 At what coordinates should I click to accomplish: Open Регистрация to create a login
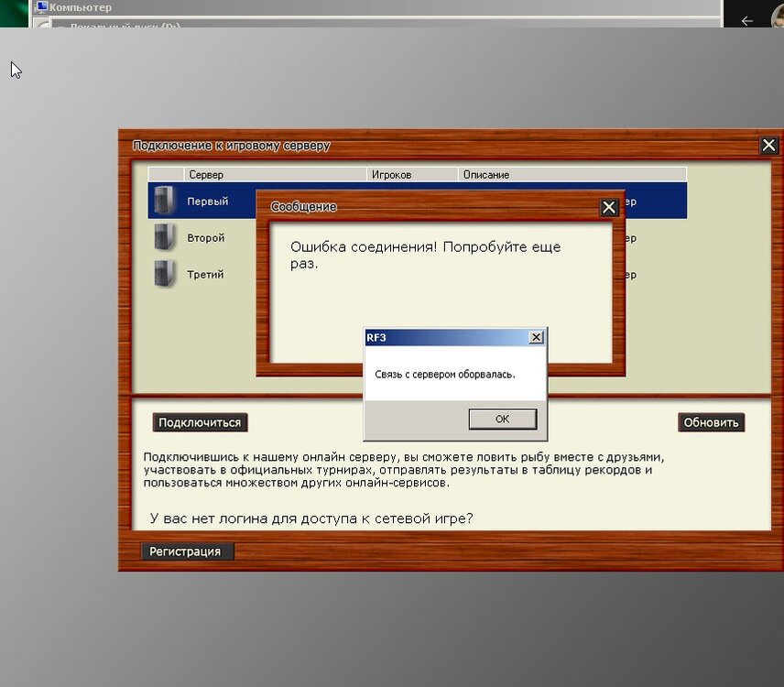pos(186,551)
